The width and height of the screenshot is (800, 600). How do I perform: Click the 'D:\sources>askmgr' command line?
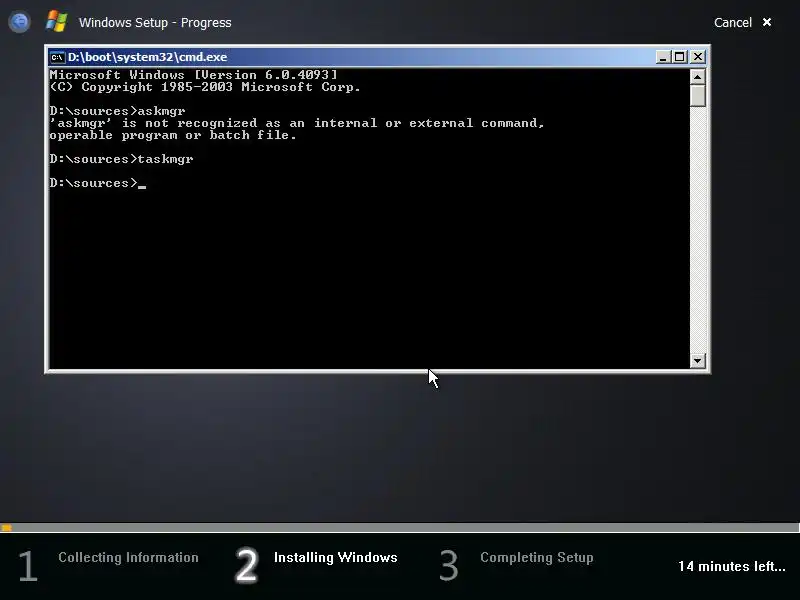(x=117, y=111)
